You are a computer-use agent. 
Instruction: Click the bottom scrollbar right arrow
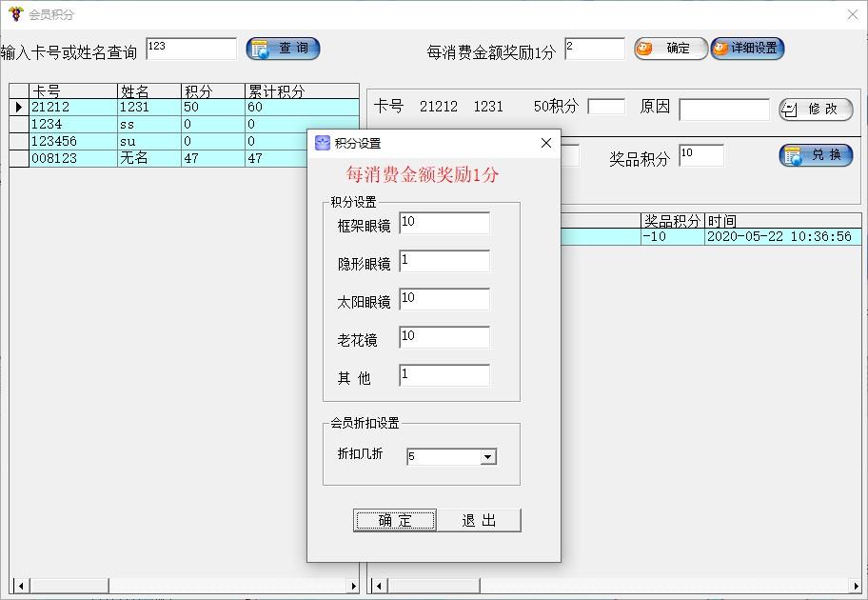click(x=351, y=584)
